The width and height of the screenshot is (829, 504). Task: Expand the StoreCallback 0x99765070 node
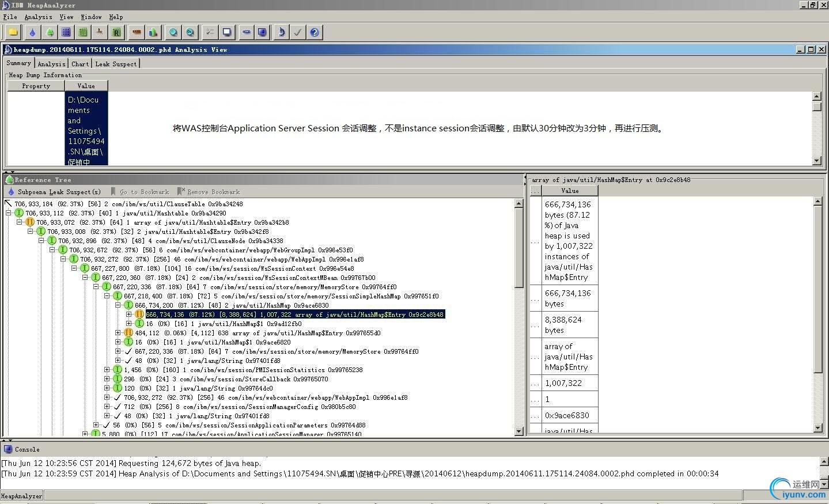pyautogui.click(x=107, y=379)
